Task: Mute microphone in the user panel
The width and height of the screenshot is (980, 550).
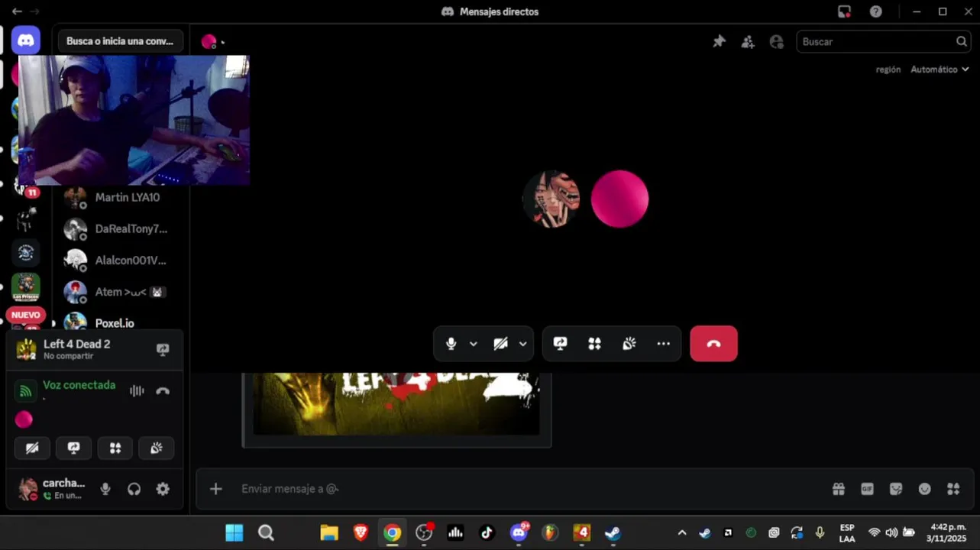Action: click(105, 489)
